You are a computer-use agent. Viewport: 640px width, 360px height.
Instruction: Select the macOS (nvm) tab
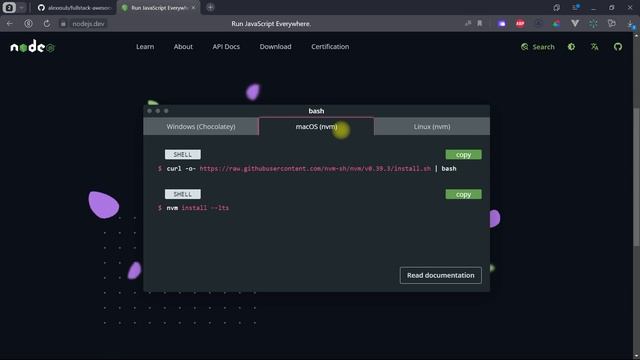pos(316,127)
